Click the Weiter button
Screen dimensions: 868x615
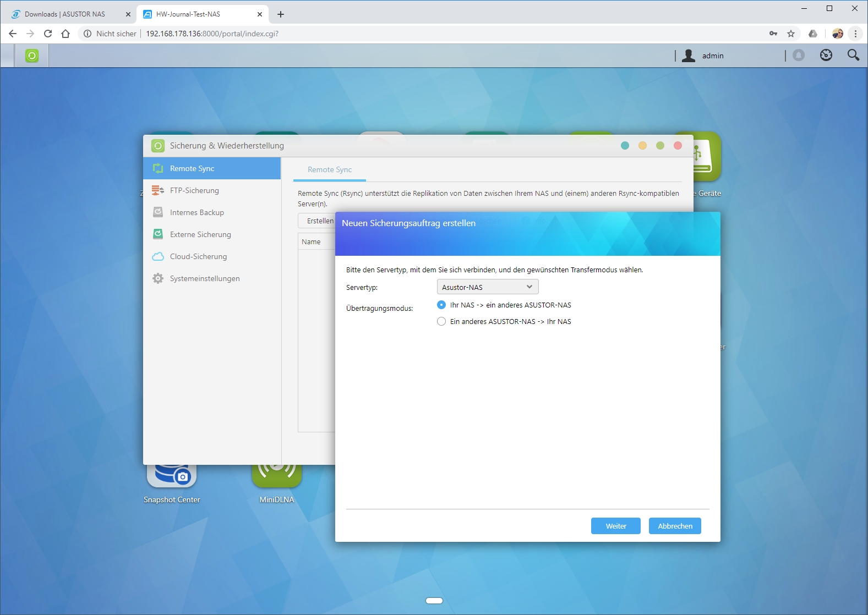point(616,526)
